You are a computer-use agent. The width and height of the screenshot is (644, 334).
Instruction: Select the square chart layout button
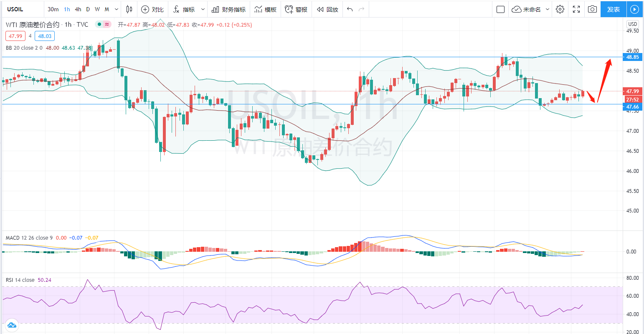(500, 9)
